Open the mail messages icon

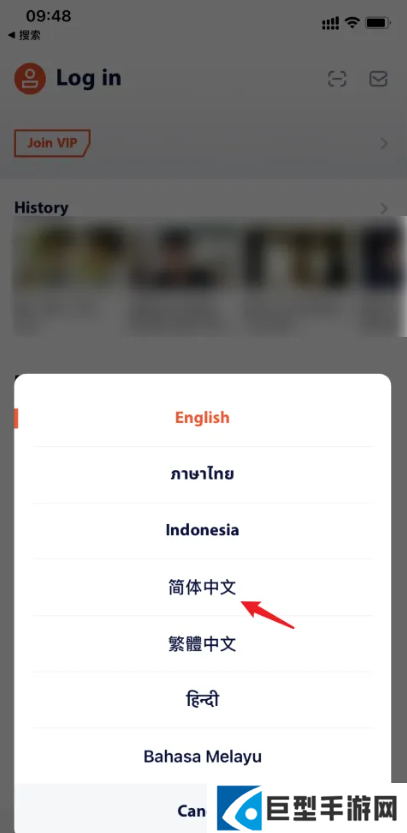coord(378,79)
